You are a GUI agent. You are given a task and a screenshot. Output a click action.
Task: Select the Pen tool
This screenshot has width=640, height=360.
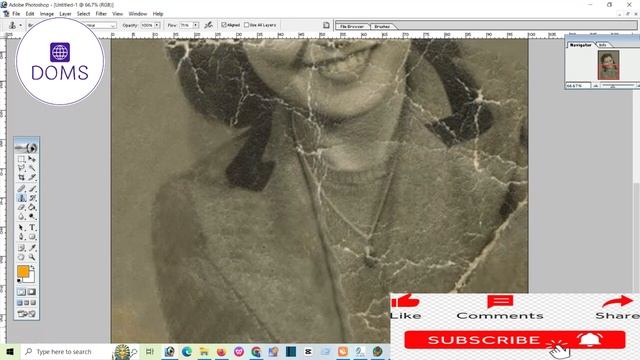coord(21,237)
